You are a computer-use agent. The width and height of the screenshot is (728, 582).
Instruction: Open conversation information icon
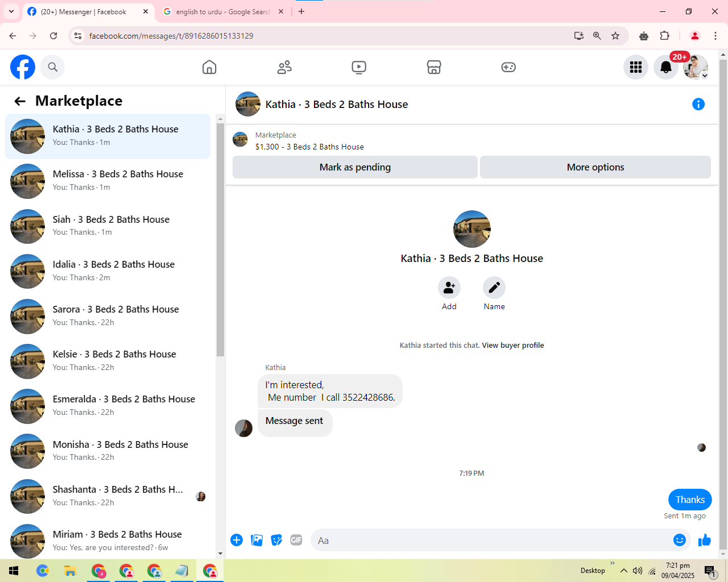[x=698, y=104]
